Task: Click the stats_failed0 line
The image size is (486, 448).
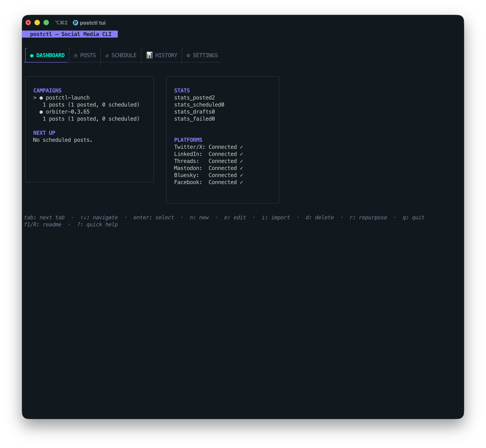Action: (194, 119)
